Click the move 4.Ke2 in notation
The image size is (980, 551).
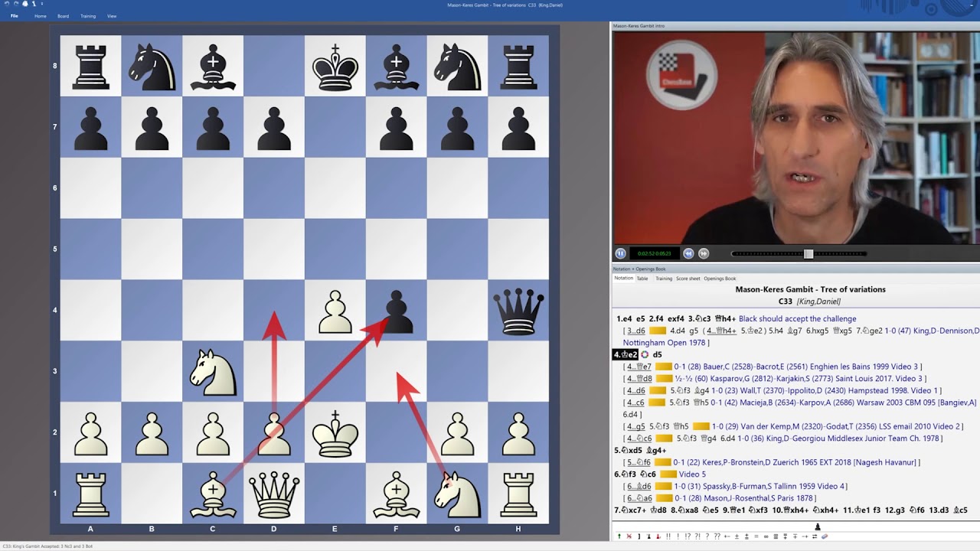625,354
